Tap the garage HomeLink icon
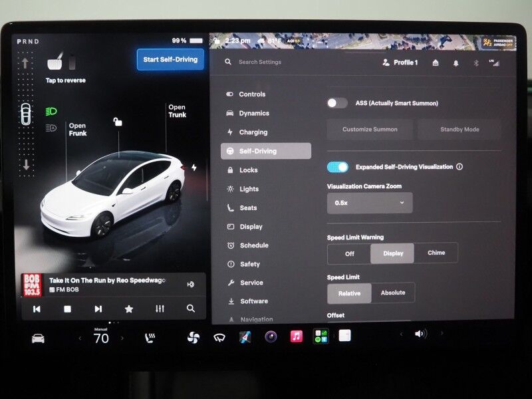The image size is (532, 399). click(x=436, y=63)
